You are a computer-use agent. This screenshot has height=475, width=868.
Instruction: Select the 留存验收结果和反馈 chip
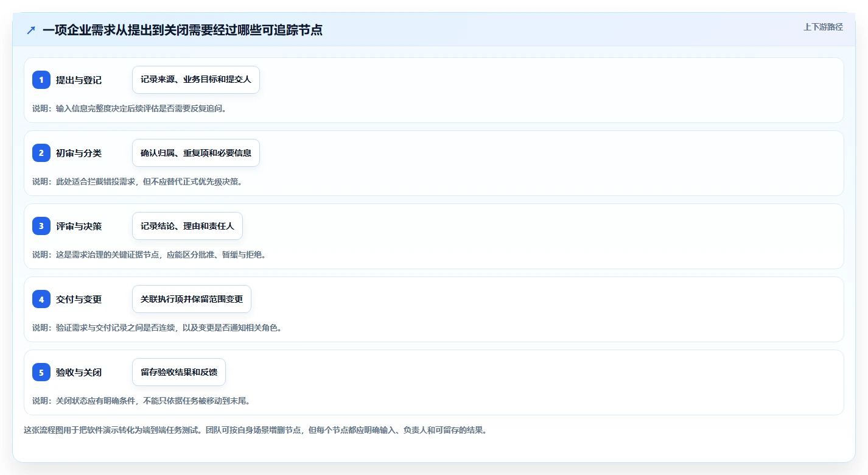click(179, 372)
